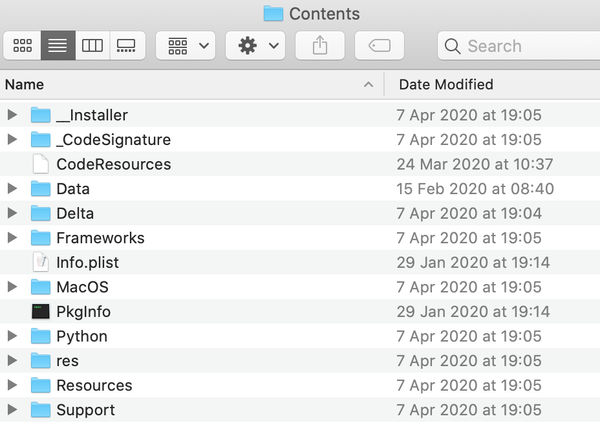Select the CodeResources file row
Image resolution: width=600 pixels, height=440 pixels.
pyautogui.click(x=113, y=164)
